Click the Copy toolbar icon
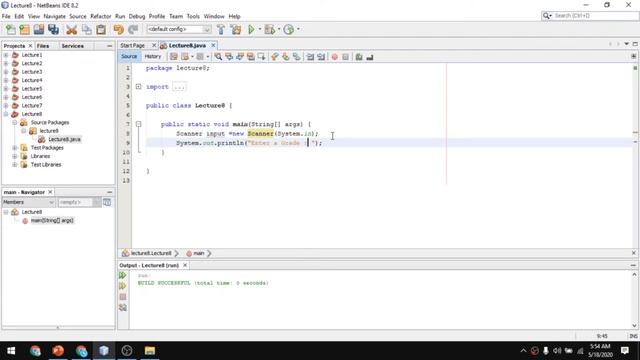Viewport: 640px width, 360px height. (x=87, y=29)
